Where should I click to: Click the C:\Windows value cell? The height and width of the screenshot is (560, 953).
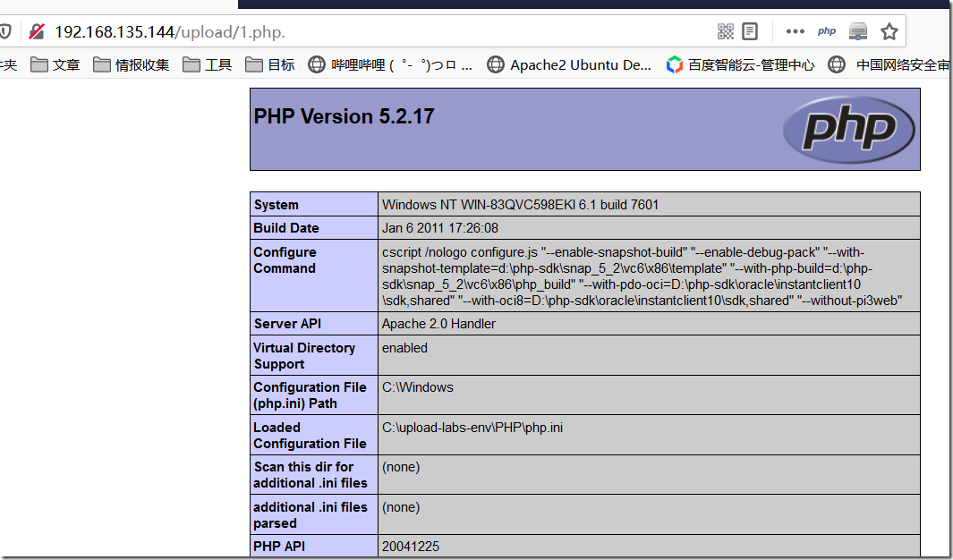[649, 395]
